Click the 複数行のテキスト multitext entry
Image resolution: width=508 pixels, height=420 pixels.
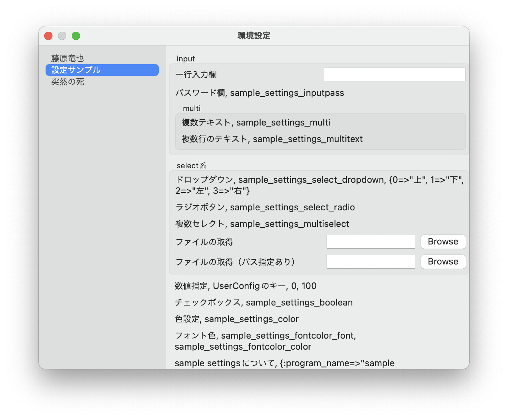(272, 139)
